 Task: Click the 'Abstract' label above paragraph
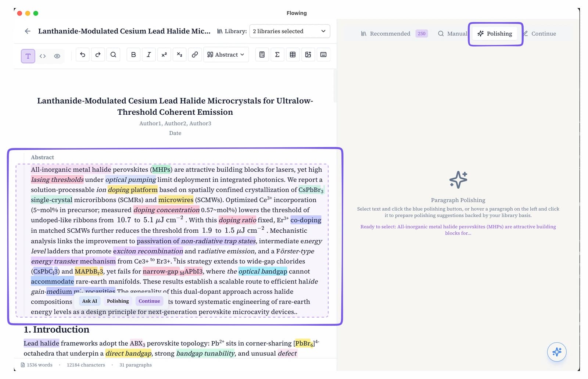pos(42,157)
